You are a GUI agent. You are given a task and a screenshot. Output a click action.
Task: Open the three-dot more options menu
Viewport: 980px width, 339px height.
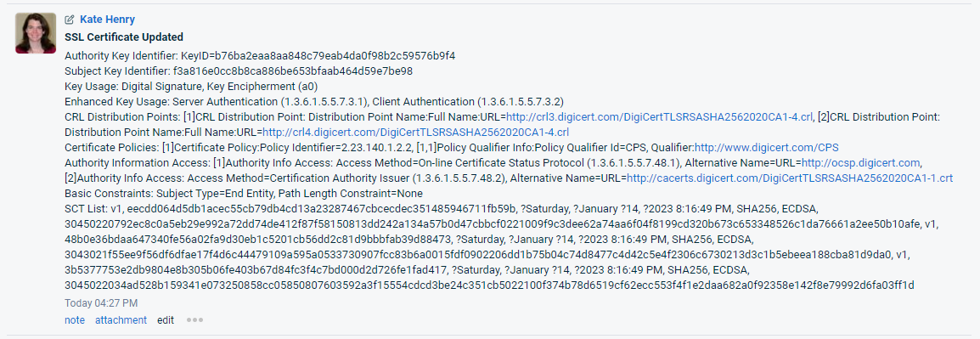pyautogui.click(x=195, y=320)
